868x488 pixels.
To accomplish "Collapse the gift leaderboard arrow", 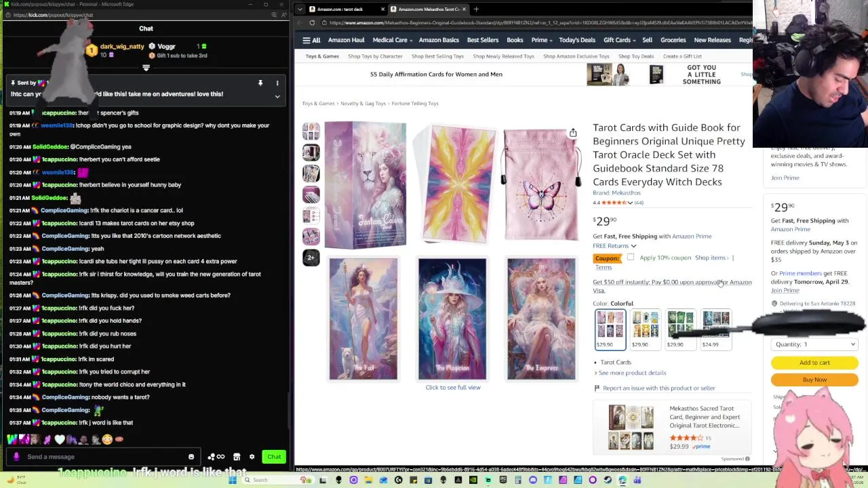I will point(146,68).
